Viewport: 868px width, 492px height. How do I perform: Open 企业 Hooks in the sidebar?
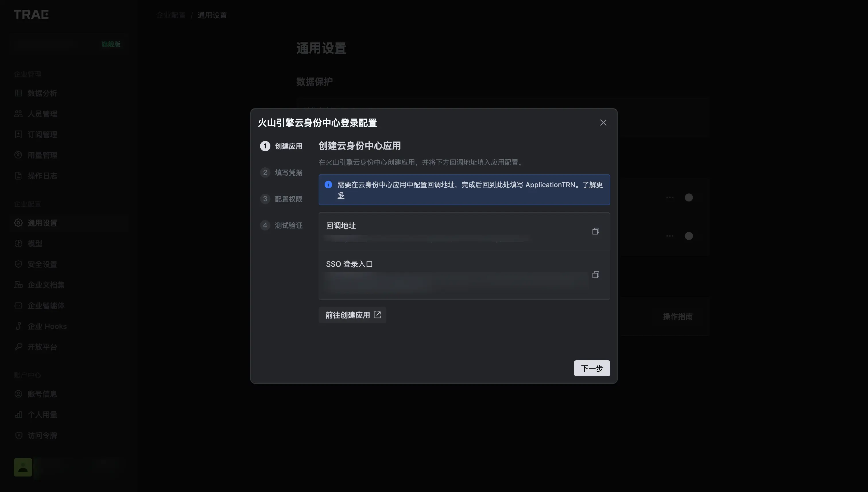(x=69, y=326)
